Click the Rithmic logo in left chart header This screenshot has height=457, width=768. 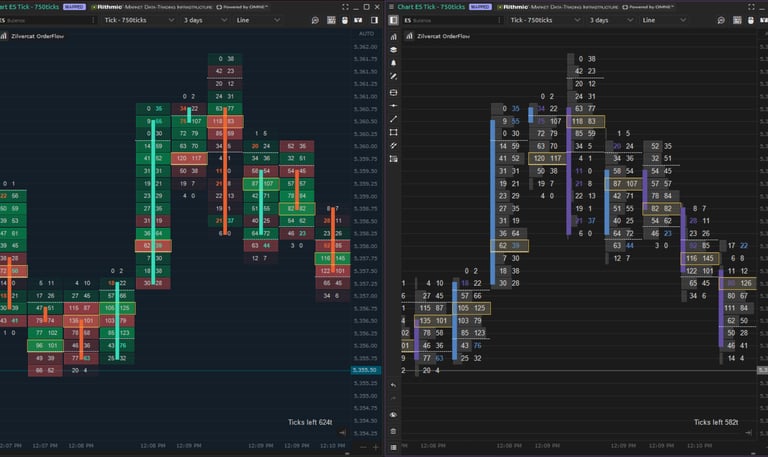[x=107, y=7]
